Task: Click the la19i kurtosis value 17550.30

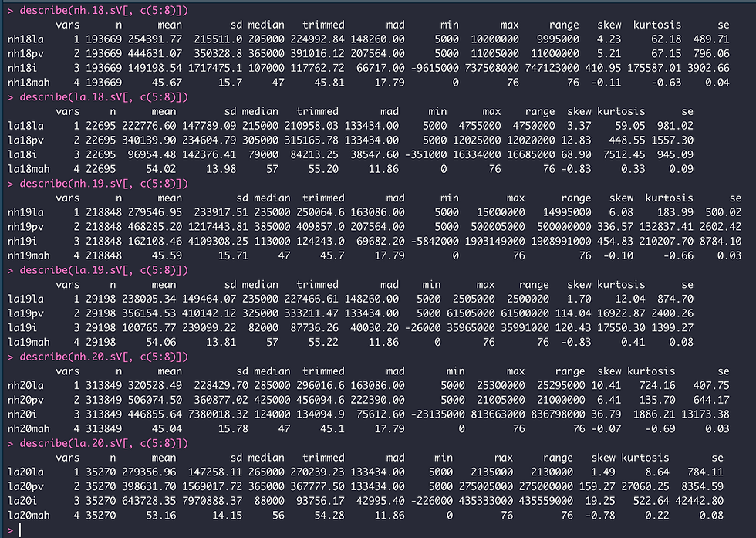Action: tap(621, 328)
